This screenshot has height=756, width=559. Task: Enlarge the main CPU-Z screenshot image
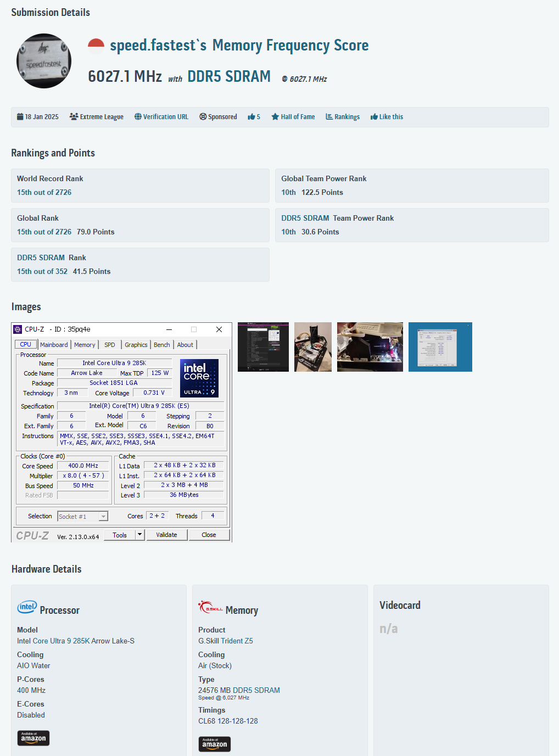pos(121,432)
